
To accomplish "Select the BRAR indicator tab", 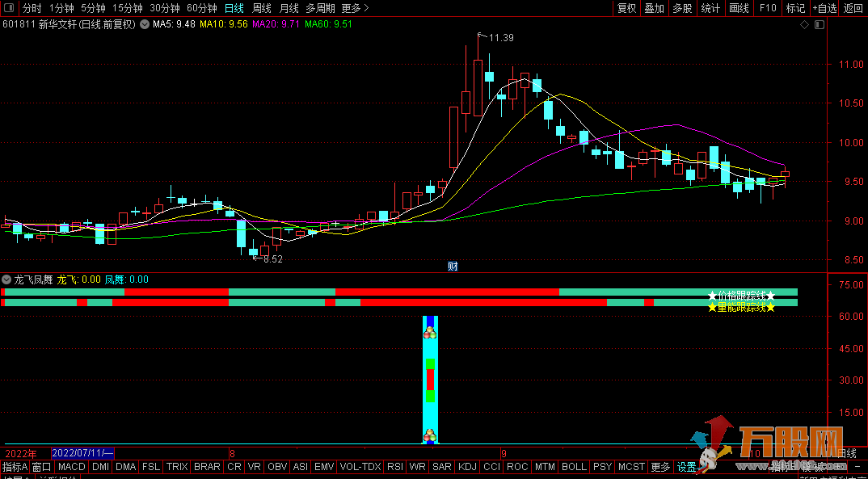I will (208, 467).
